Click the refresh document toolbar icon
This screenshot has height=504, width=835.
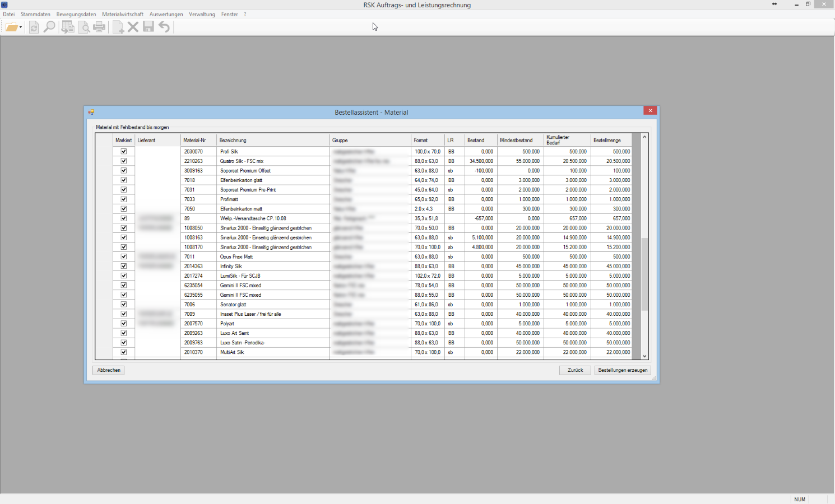34,27
